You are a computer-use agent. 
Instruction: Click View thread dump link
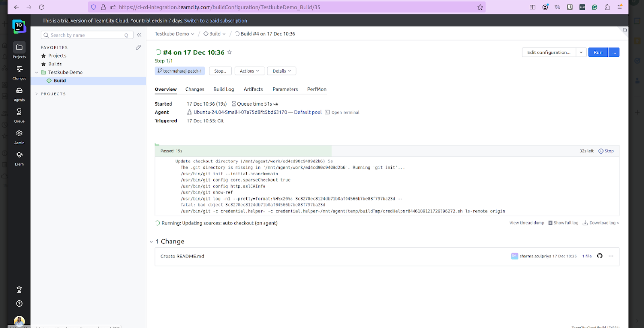(527, 223)
